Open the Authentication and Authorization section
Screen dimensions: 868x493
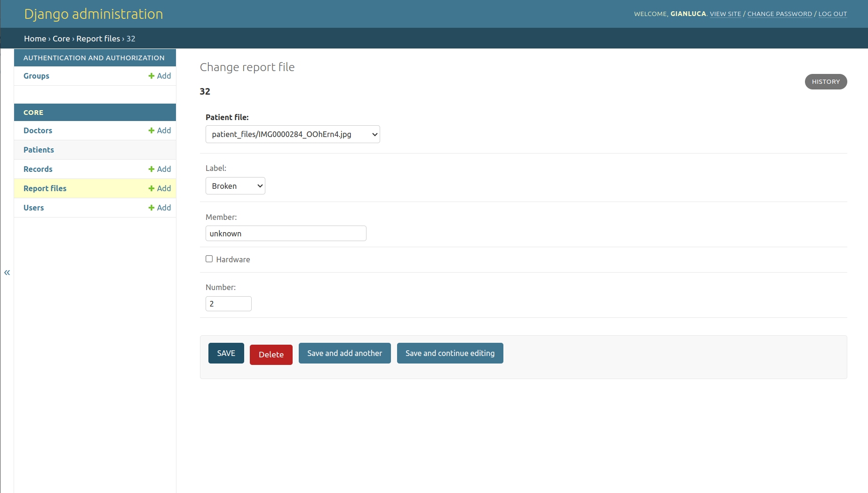pos(94,58)
